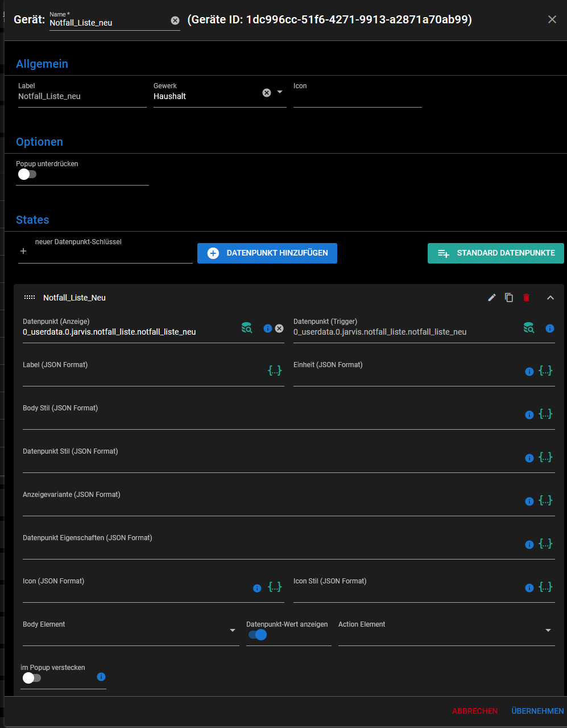
Task: Click the Standard Datenpunkte button
Action: [495, 253]
